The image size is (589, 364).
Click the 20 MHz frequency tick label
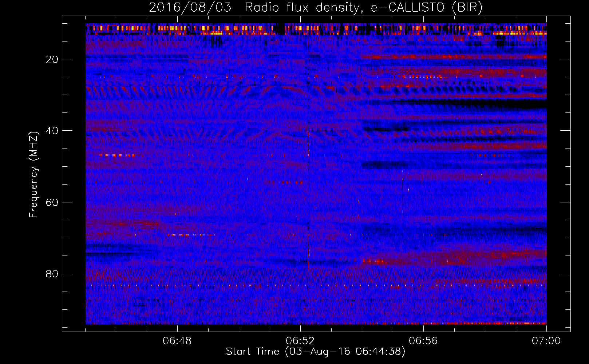52,59
